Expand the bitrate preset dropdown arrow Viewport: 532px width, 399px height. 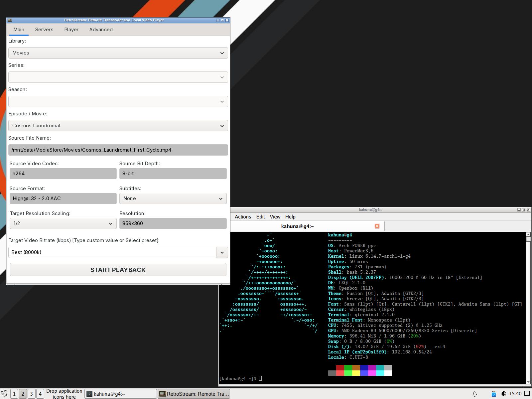coord(222,252)
